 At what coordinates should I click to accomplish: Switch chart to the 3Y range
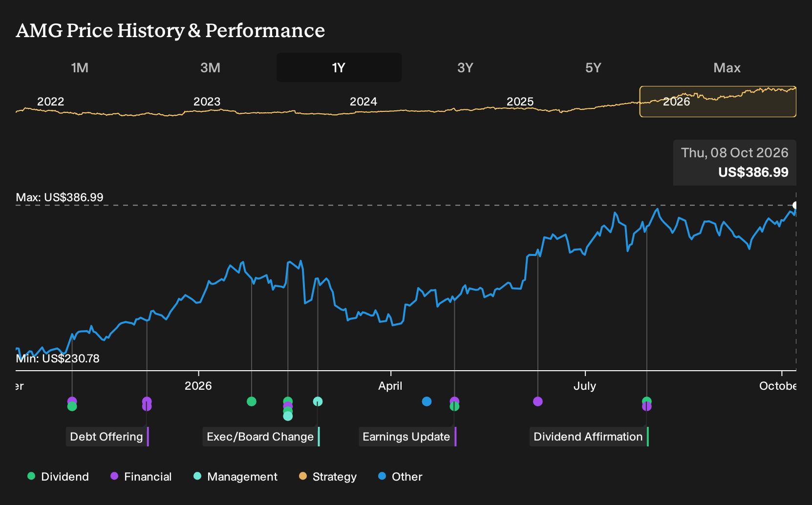pyautogui.click(x=465, y=67)
